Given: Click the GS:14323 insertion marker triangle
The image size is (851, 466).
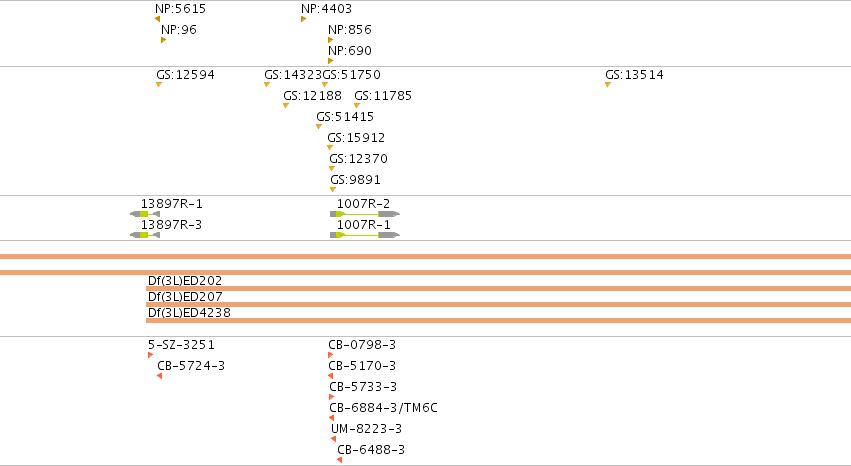Looking at the screenshot, I should point(267,85).
